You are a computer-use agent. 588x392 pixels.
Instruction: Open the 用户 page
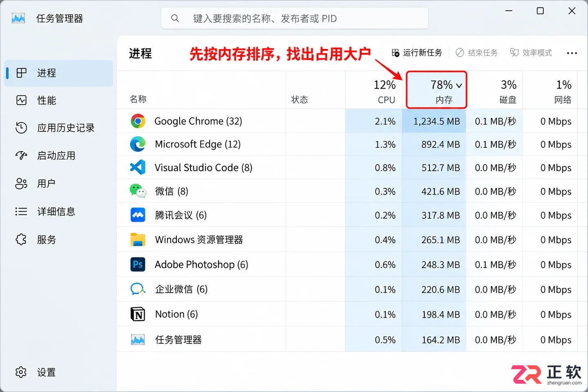[x=59, y=184]
